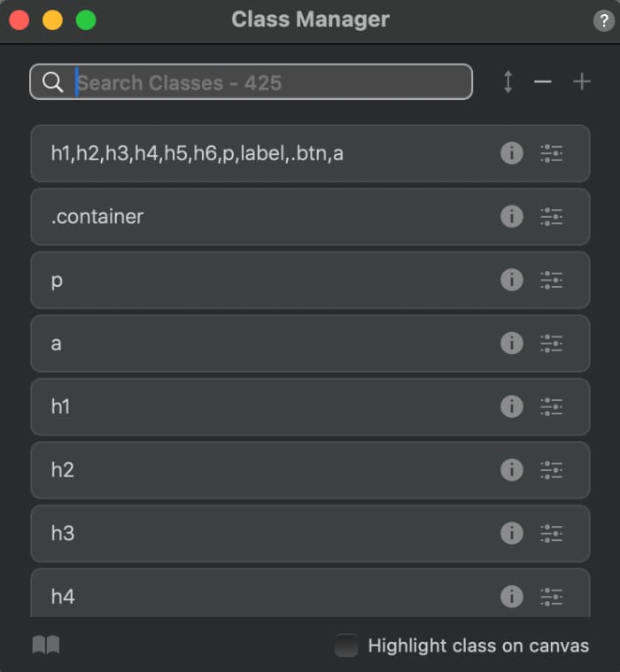Screen dimensions: 620x672
Task: Focus the Search Classes field
Action: tap(266, 82)
